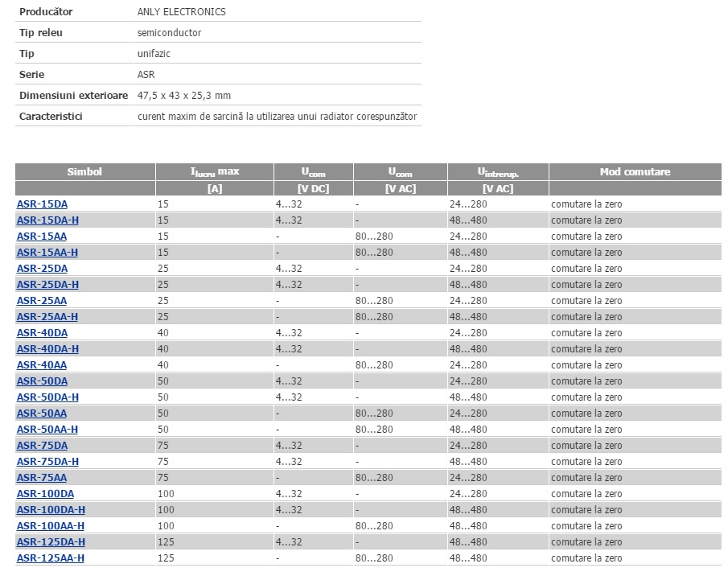Click the ASR-50AA-H link
The image size is (728, 572).
[x=47, y=430]
